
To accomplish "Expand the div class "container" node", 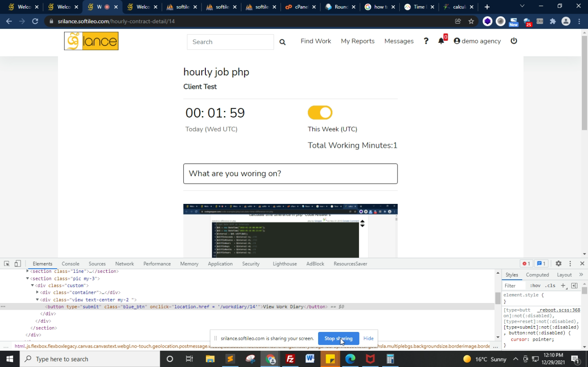I will point(38,292).
